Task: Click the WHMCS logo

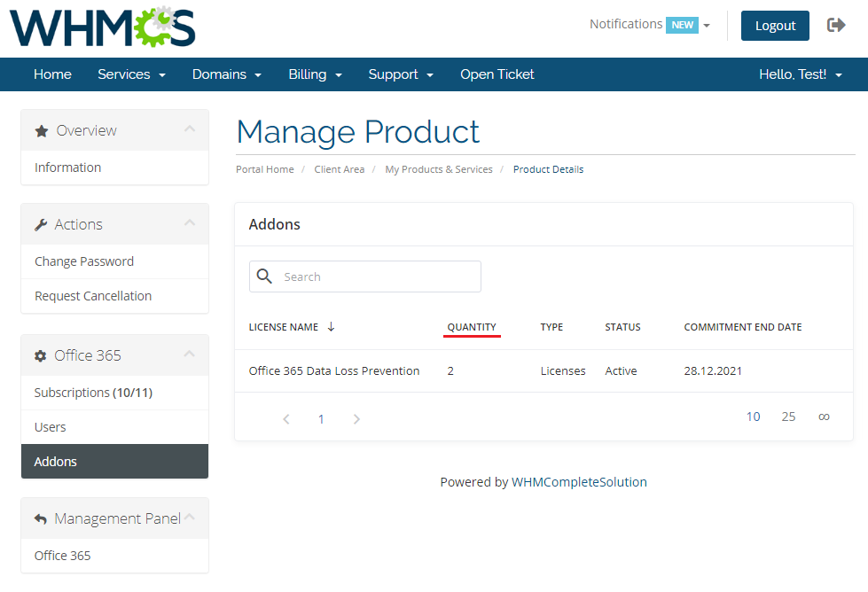Action: click(103, 27)
